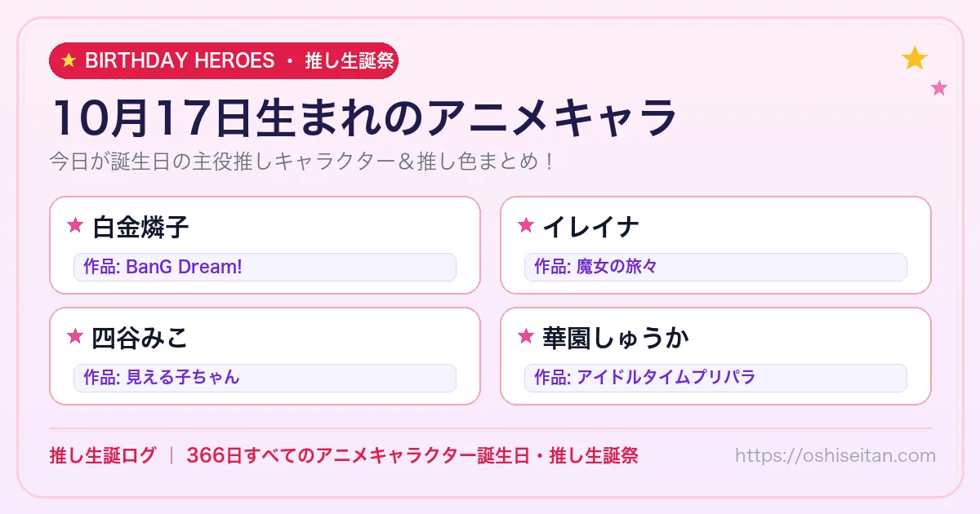Select the 作品: 見える子ちゃん tag

(265, 378)
